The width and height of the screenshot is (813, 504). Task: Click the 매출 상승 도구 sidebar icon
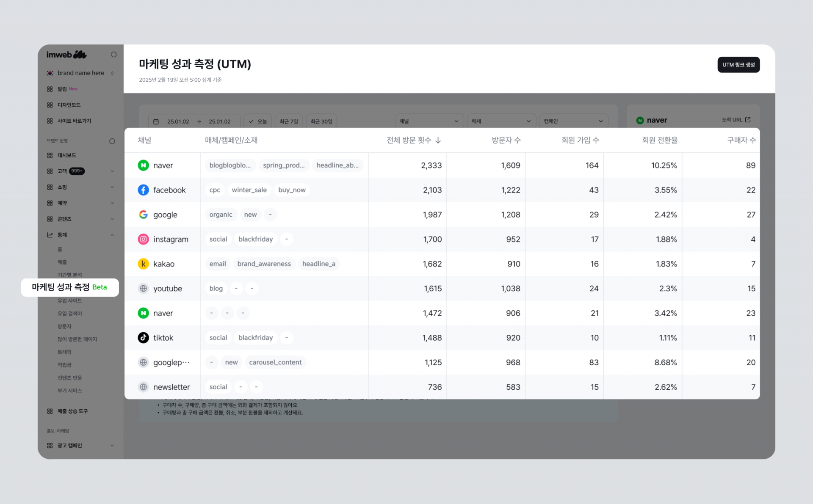click(x=50, y=411)
